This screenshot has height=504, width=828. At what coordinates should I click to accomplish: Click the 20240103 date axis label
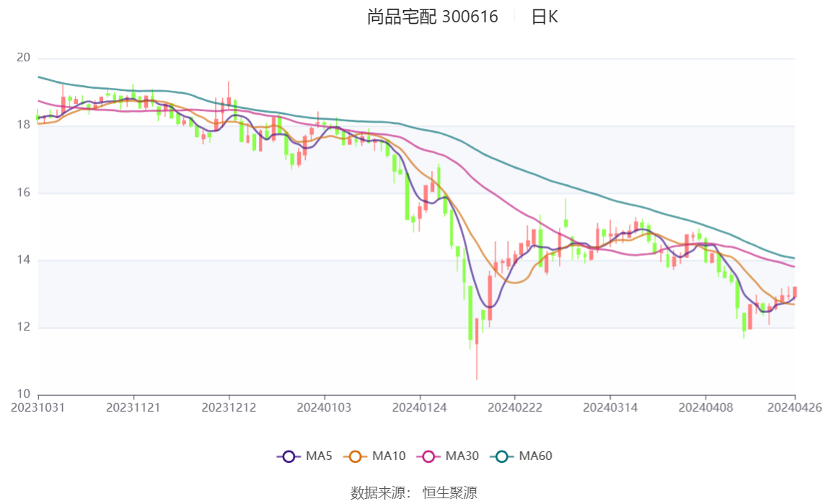325,407
